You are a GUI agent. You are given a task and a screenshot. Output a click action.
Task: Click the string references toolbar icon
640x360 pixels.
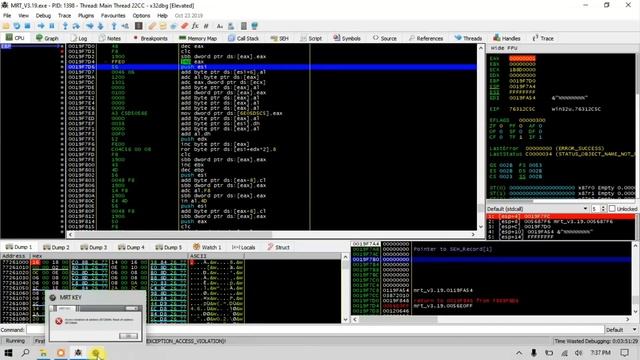(x=220, y=26)
